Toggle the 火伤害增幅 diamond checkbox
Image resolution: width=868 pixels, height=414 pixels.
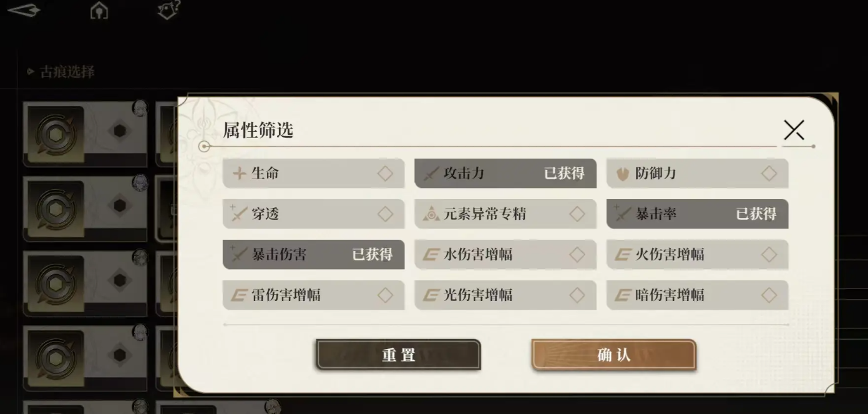tap(769, 255)
